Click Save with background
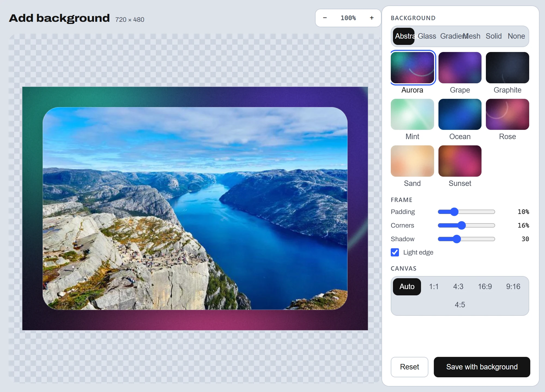Viewport: 545px width, 392px height. (x=482, y=367)
